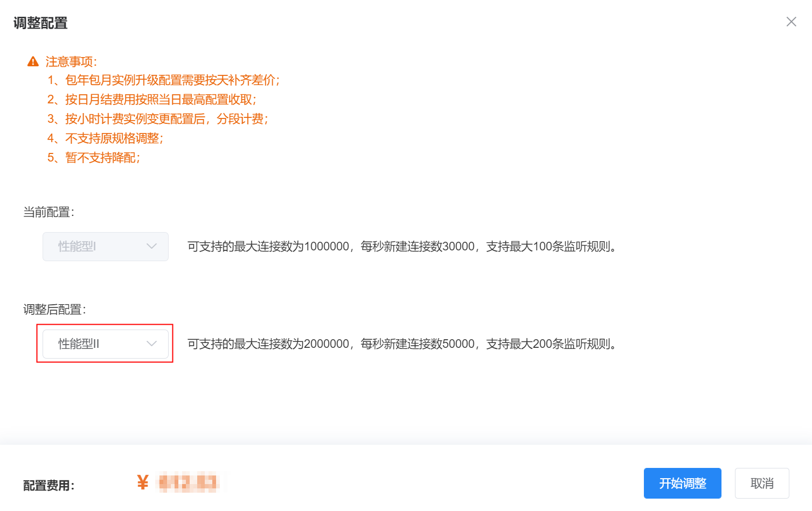Click the description mentioning 2000000 max connections
Screen dimensions: 812x511
tap(402, 344)
